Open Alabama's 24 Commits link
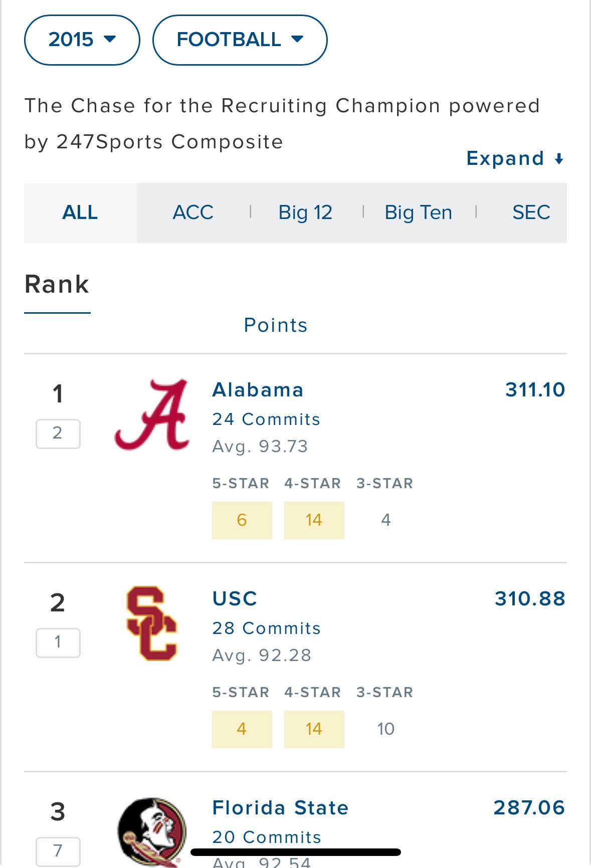This screenshot has width=591, height=868. point(266,419)
